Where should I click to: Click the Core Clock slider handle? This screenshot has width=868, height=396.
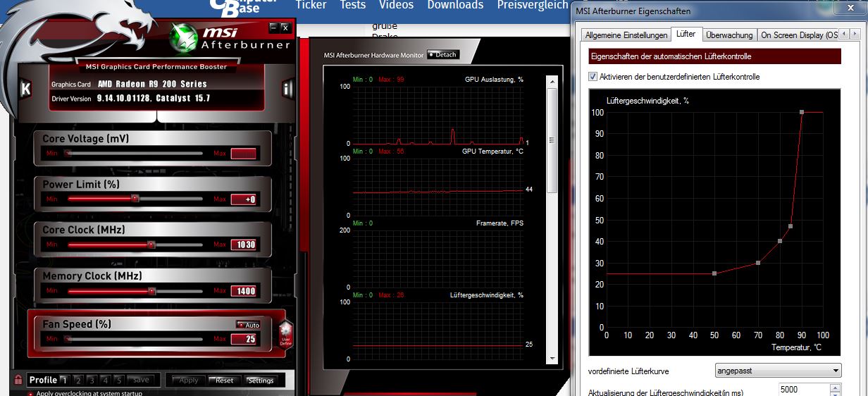[151, 245]
